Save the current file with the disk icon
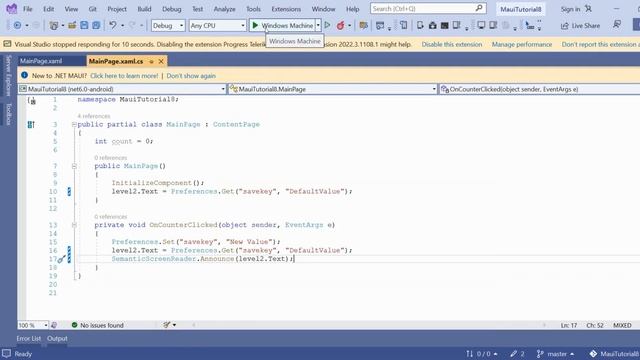Image resolution: width=640 pixels, height=360 pixels. click(x=84, y=25)
